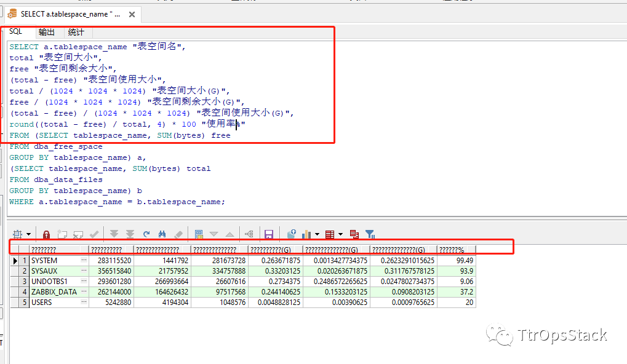
Task: Open the bar chart dropdown arrow
Action: (317, 234)
